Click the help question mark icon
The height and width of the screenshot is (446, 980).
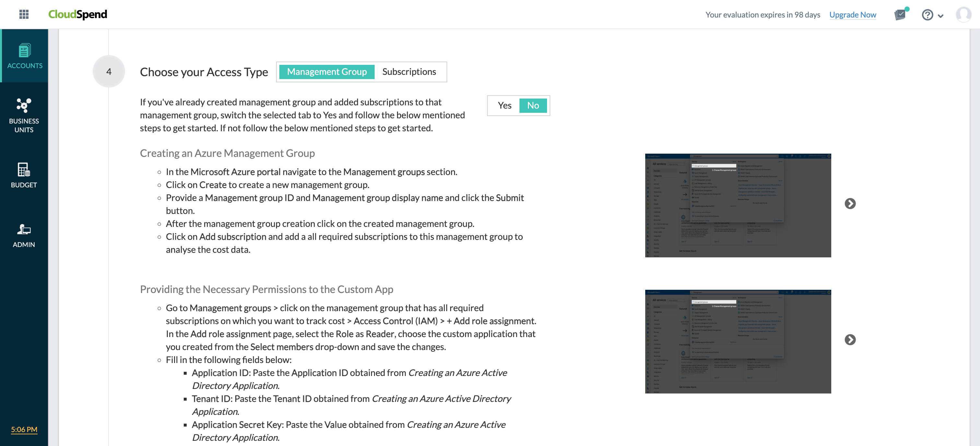point(927,15)
